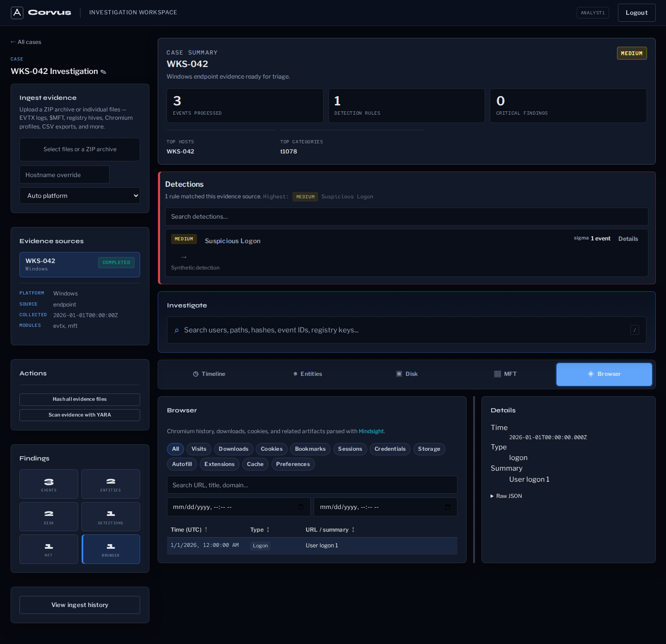The width and height of the screenshot is (666, 644).
Task: Click Hash all evidence files
Action: pyautogui.click(x=80, y=399)
